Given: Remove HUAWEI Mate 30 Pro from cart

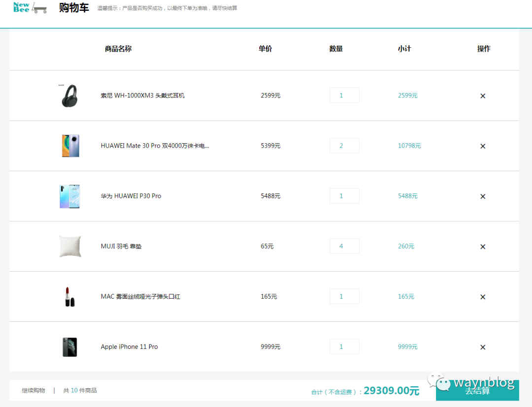Looking at the screenshot, I should [x=483, y=146].
